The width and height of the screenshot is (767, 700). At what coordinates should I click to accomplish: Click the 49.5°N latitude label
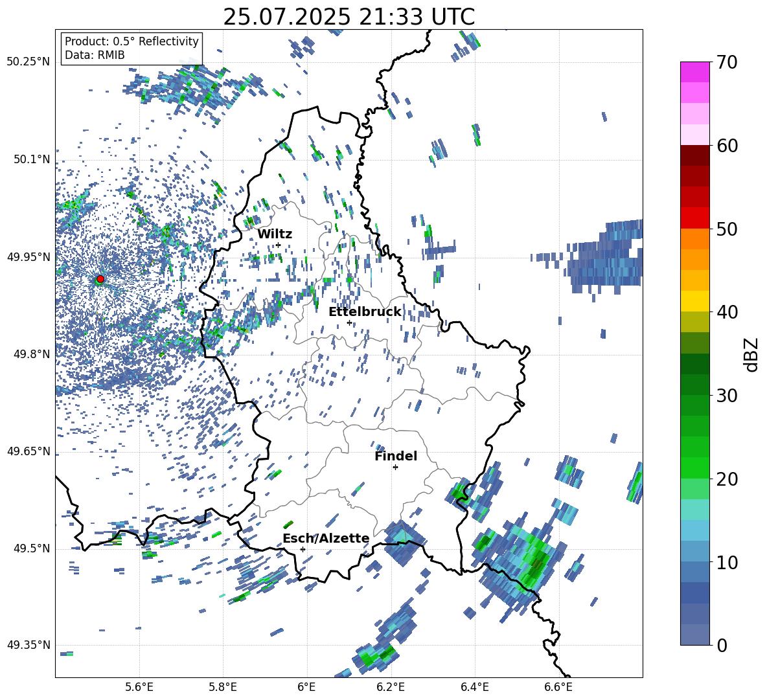31,548
